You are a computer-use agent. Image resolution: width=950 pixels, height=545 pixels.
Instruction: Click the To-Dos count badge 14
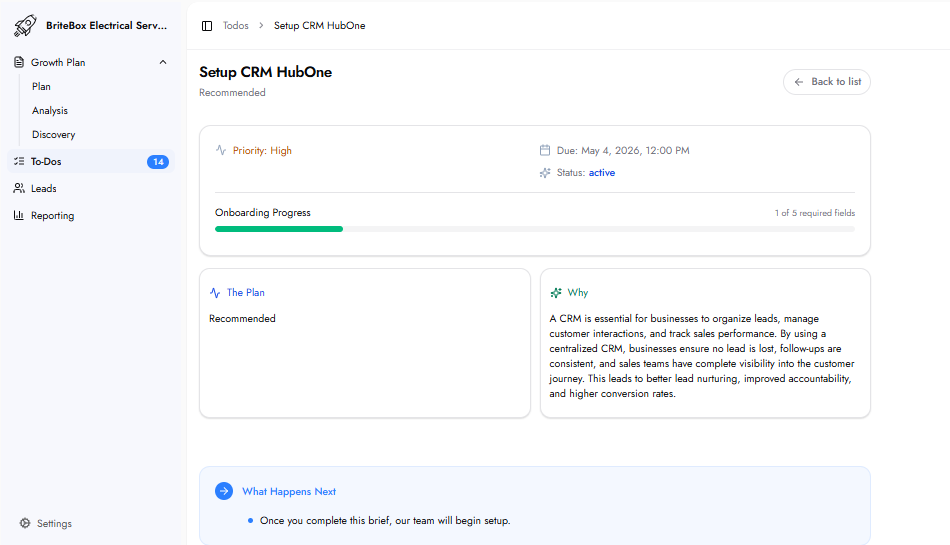(x=158, y=161)
